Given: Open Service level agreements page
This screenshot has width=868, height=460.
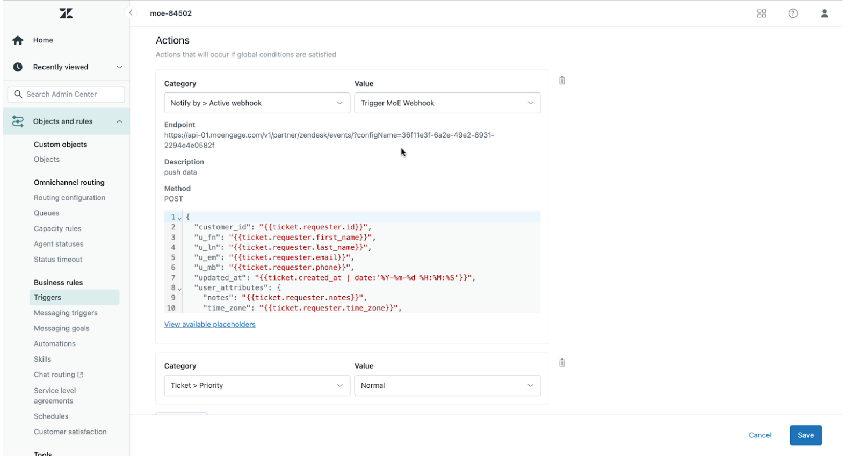Looking at the screenshot, I should tap(55, 396).
